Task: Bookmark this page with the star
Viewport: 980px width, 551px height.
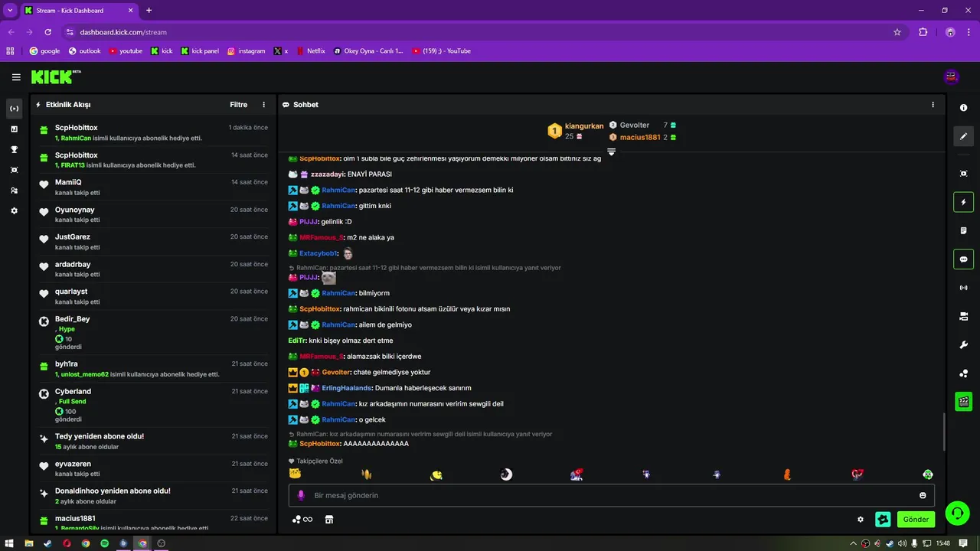Action: tap(897, 32)
